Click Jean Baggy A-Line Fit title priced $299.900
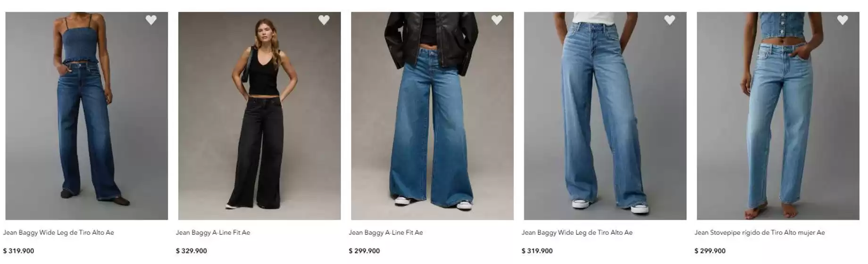Viewport: 868px width, 264px height. click(x=386, y=232)
